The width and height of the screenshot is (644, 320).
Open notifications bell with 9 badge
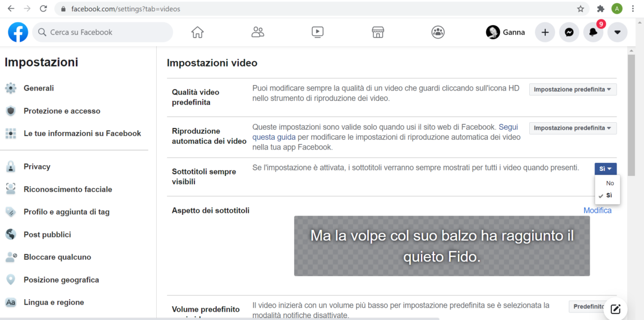(x=593, y=32)
